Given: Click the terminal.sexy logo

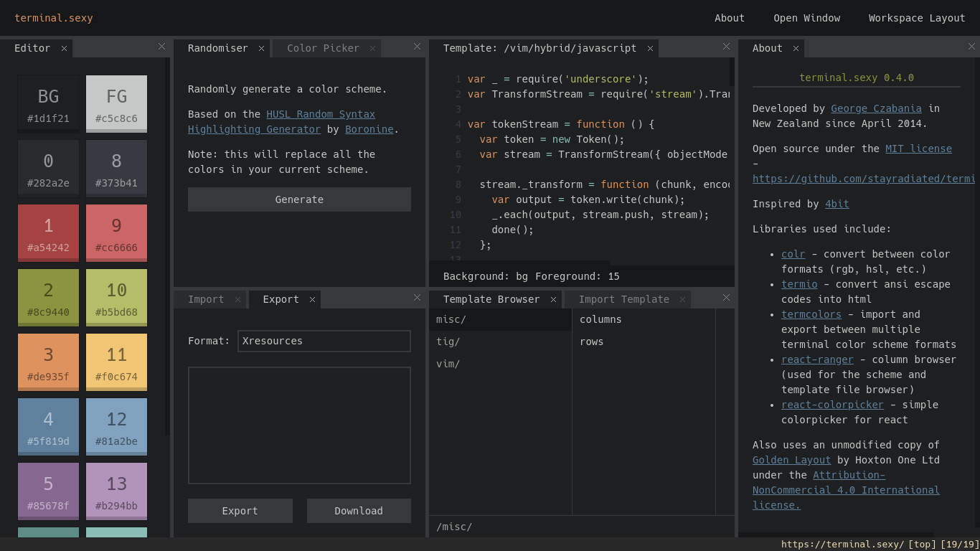Looking at the screenshot, I should click(x=53, y=17).
